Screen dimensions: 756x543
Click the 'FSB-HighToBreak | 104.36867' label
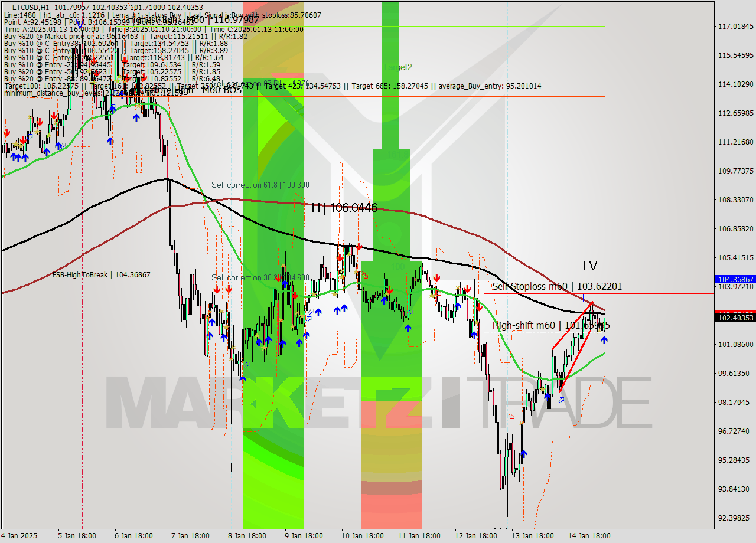click(x=101, y=275)
